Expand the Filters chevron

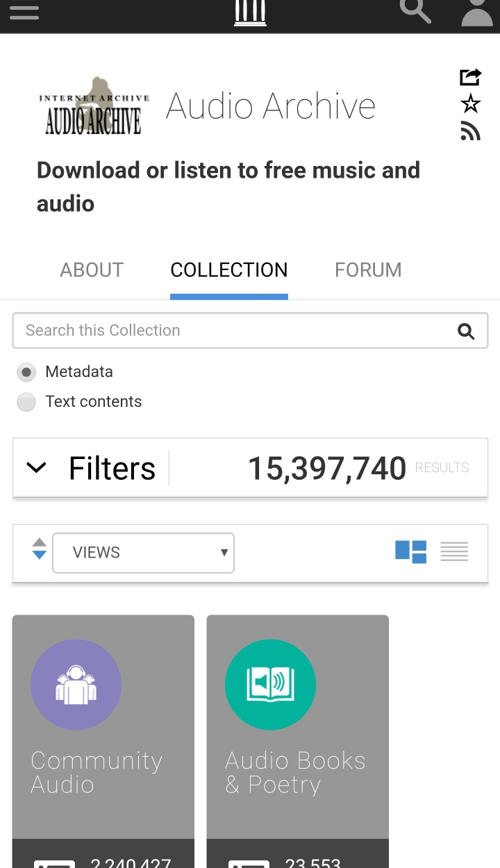36,468
